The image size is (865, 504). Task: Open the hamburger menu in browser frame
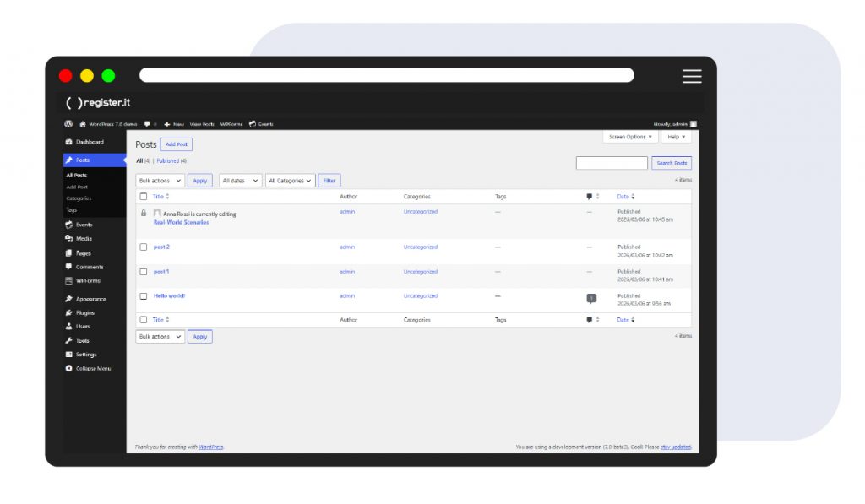pos(692,76)
